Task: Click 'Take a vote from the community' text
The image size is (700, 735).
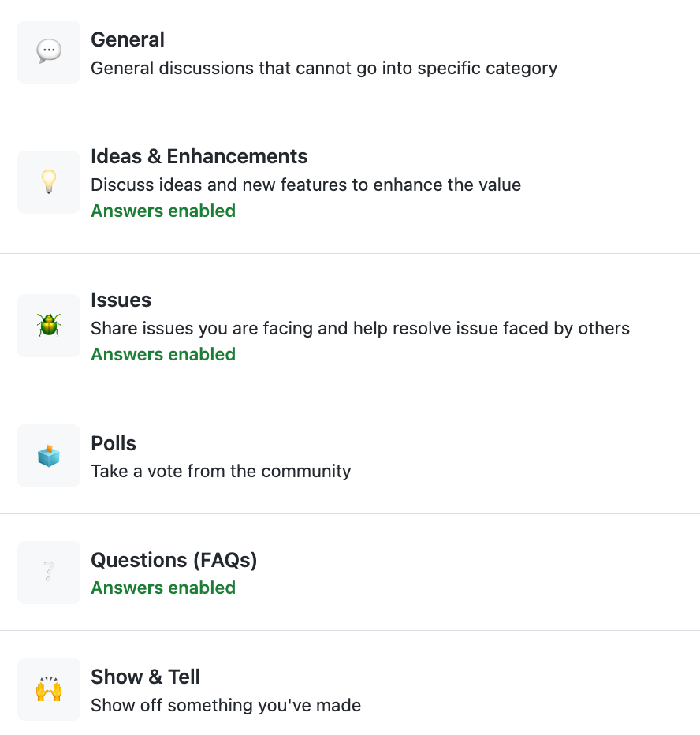Action: click(x=221, y=472)
